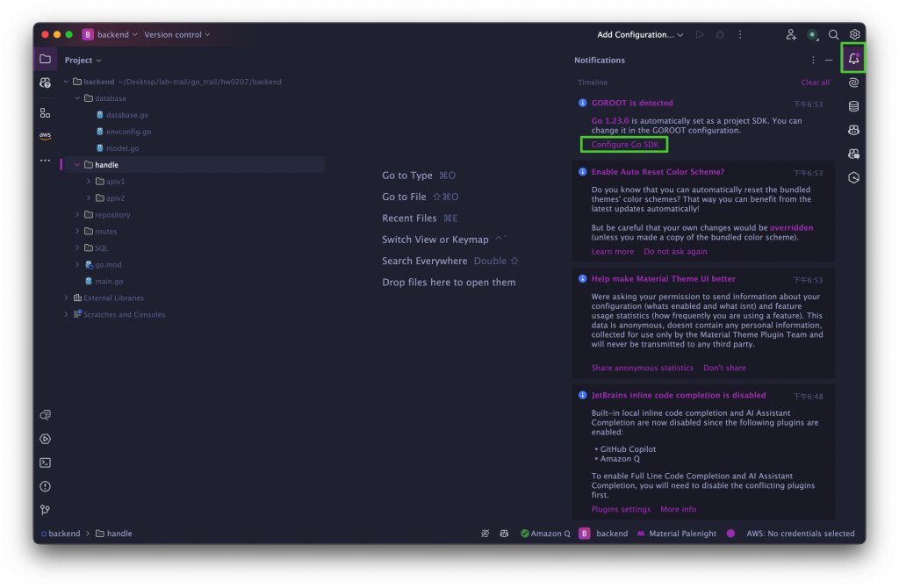Click the Notifications bell icon
Viewport: 899px width, 588px height.
[853, 59]
